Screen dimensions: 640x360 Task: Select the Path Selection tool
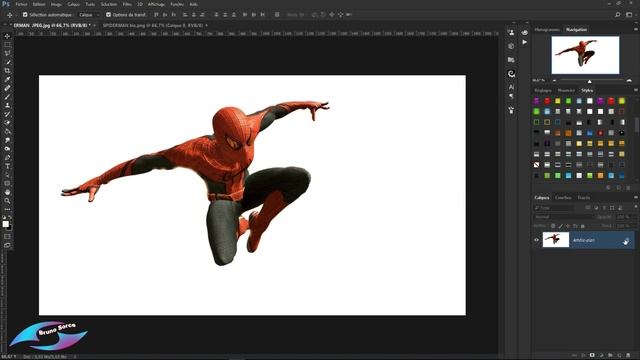(x=7, y=175)
